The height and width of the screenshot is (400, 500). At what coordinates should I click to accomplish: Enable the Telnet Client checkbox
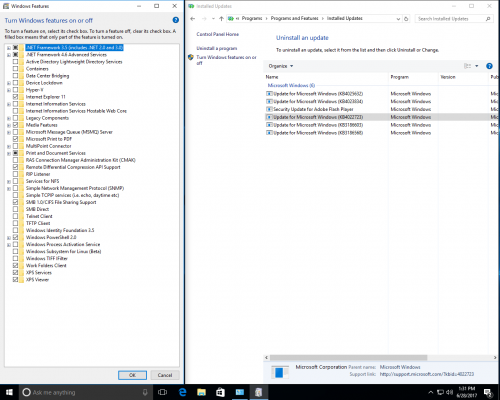[x=15, y=216]
